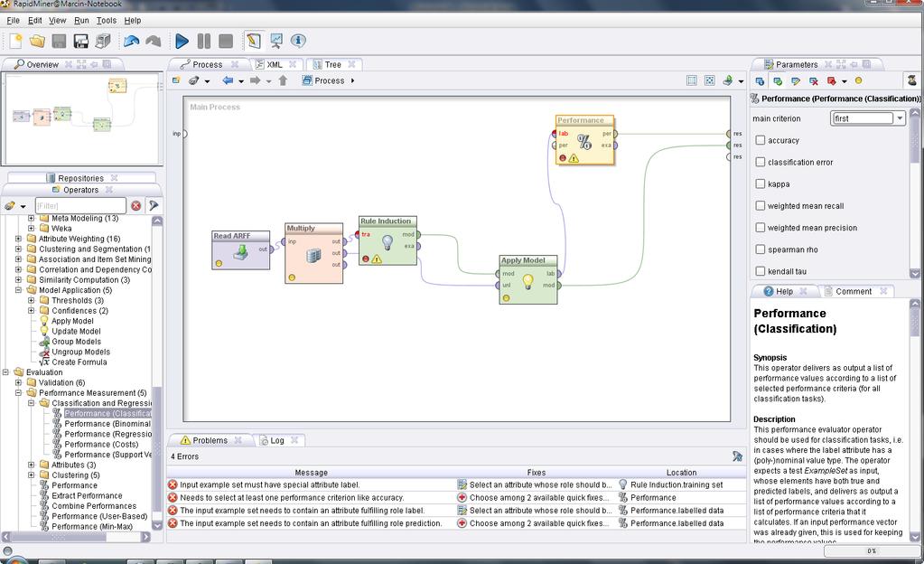
Task: Clear the operator filter with red X
Action: (x=136, y=205)
